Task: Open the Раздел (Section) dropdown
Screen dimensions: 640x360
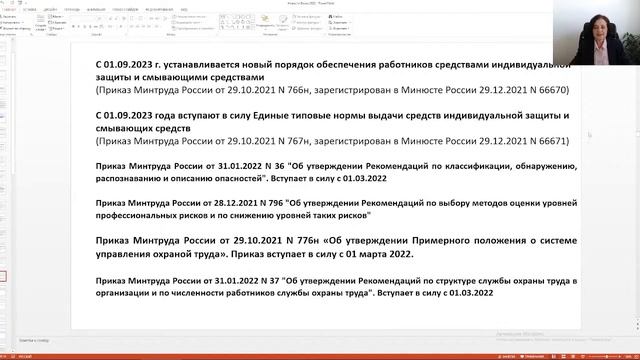Action: pyautogui.click(x=56, y=28)
